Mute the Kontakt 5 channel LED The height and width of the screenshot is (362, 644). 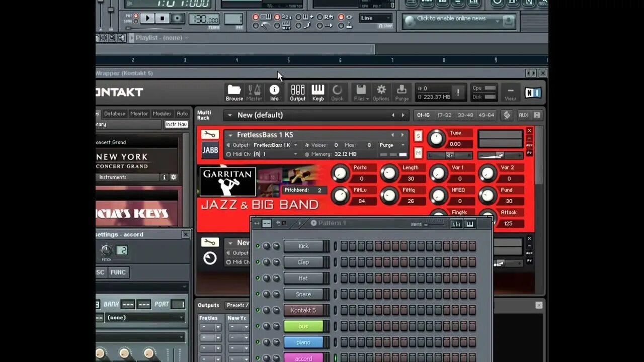tap(258, 310)
